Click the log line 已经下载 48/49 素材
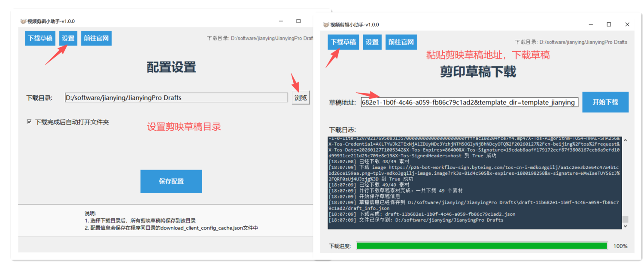The image size is (644, 262). point(369,161)
